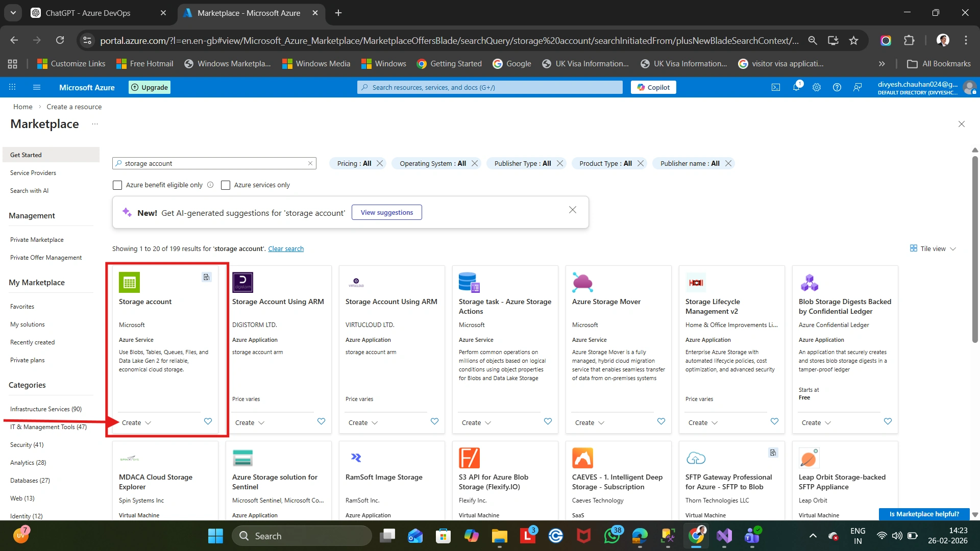Open the Tile view dropdown

pyautogui.click(x=933, y=248)
